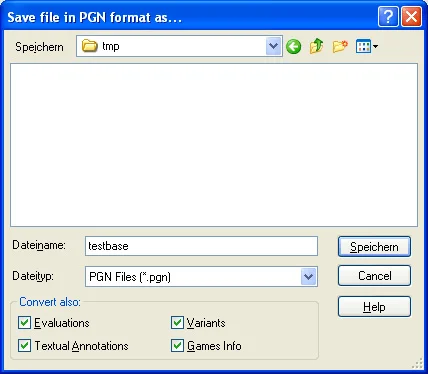Click the Cancel button
Viewport: 428px width, 374px height.
374,276
